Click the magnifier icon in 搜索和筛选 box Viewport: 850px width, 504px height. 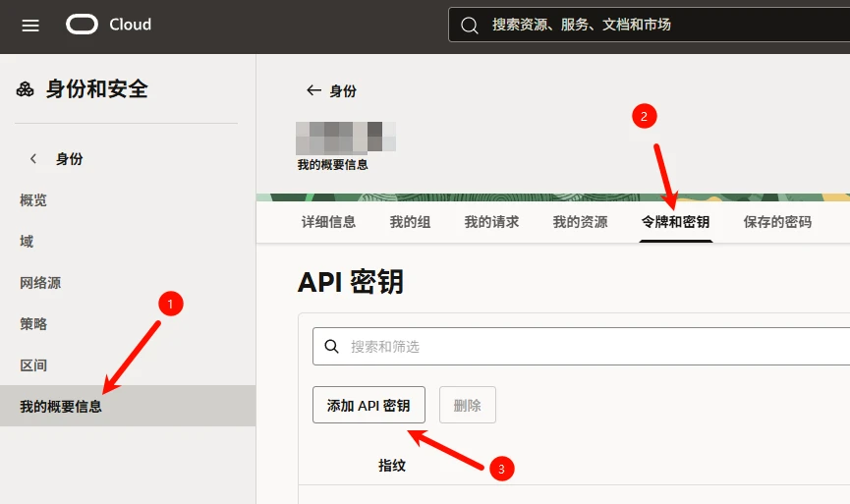[x=331, y=346]
